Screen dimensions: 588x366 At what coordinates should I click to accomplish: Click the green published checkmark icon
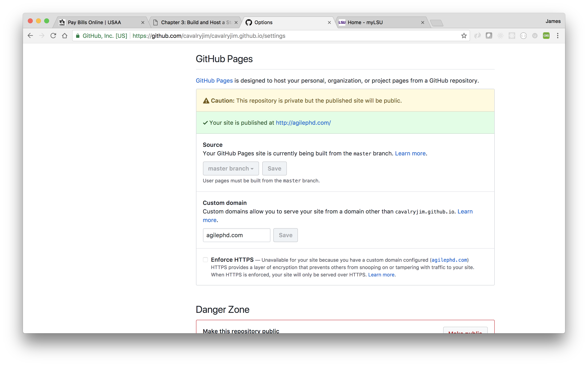(x=205, y=123)
